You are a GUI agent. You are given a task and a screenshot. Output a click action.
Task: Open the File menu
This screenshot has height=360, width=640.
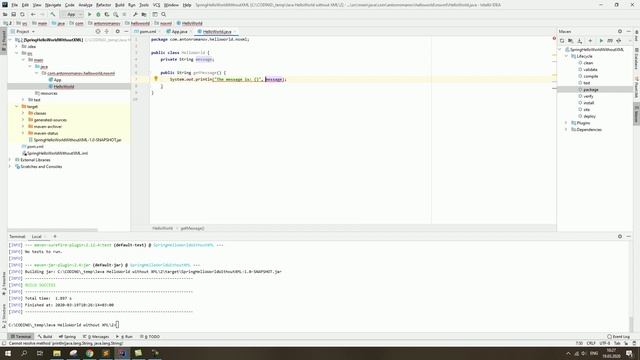point(14,5)
